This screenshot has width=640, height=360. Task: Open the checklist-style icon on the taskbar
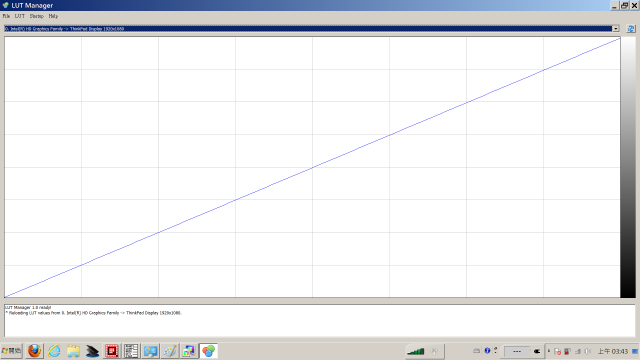pos(131,351)
